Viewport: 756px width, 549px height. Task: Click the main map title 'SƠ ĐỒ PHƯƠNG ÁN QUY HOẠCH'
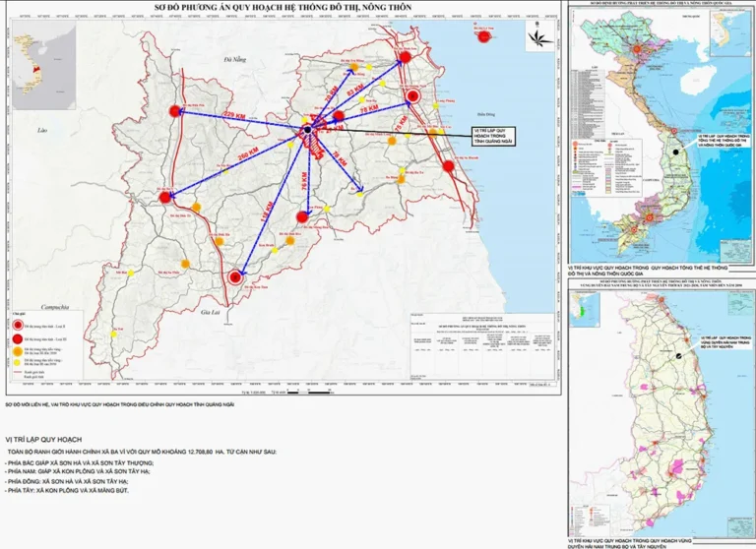click(283, 8)
